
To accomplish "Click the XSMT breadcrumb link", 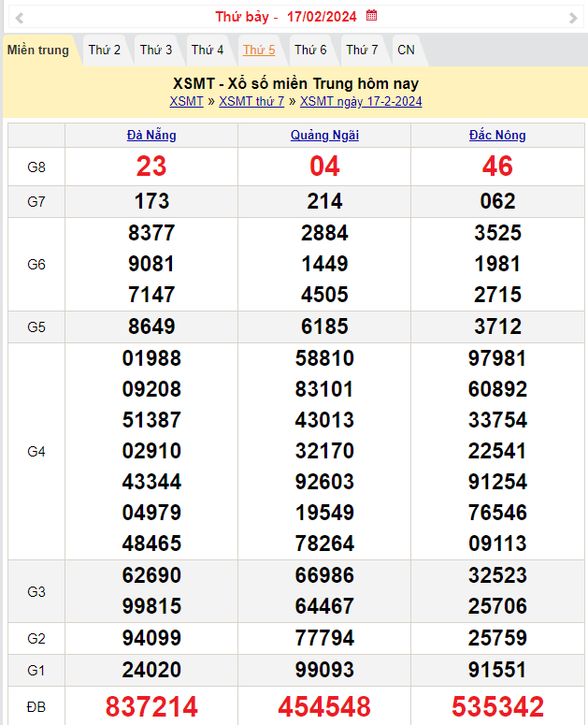I will click(186, 102).
